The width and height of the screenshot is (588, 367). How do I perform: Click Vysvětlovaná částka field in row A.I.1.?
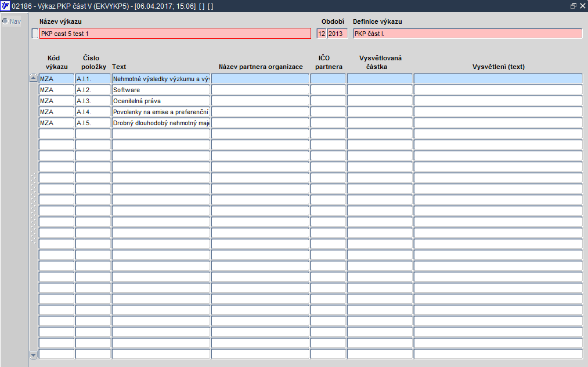click(x=380, y=79)
